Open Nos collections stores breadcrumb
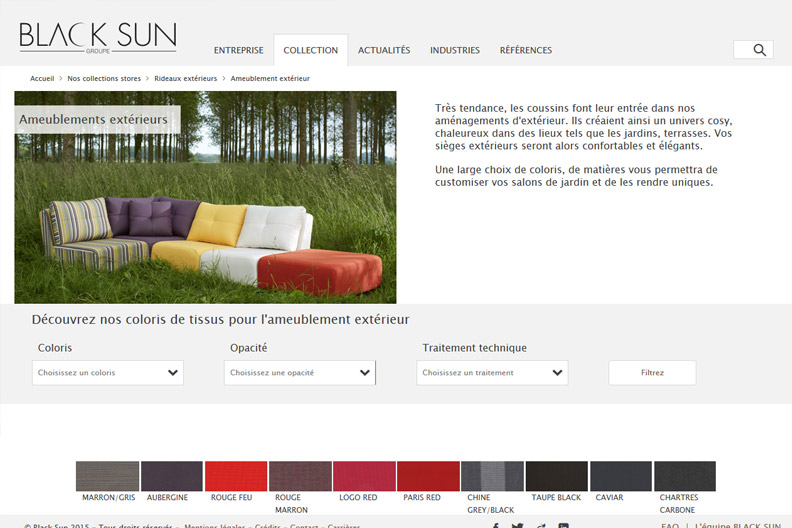This screenshot has height=528, width=792. pyautogui.click(x=104, y=78)
